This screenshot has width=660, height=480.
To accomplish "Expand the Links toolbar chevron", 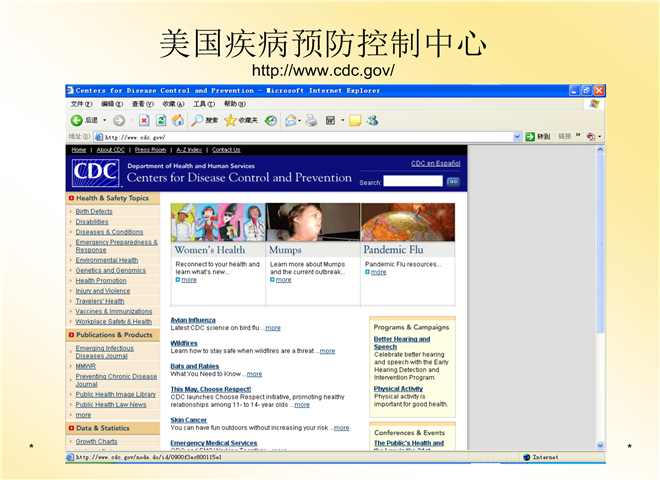I will click(x=578, y=135).
